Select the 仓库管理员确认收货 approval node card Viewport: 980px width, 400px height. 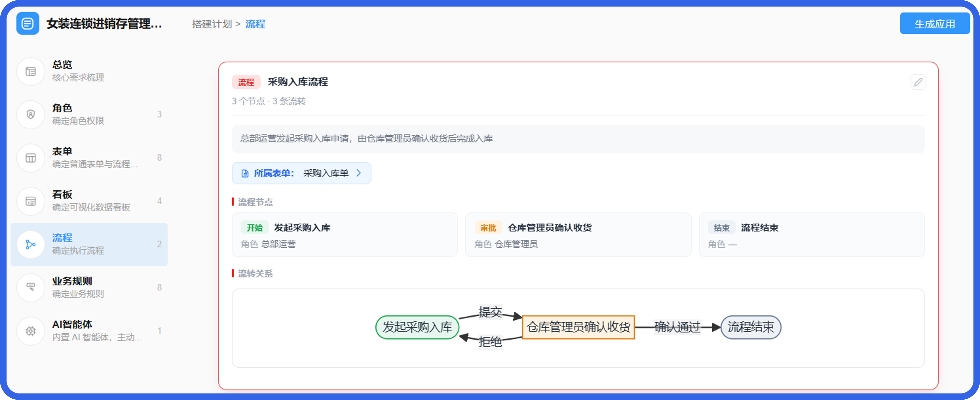(578, 235)
